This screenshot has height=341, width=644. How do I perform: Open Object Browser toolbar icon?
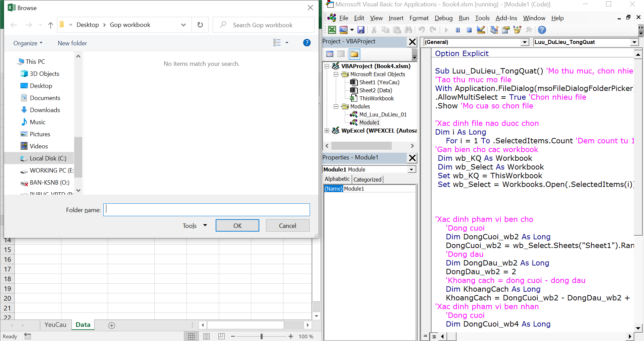click(517, 30)
